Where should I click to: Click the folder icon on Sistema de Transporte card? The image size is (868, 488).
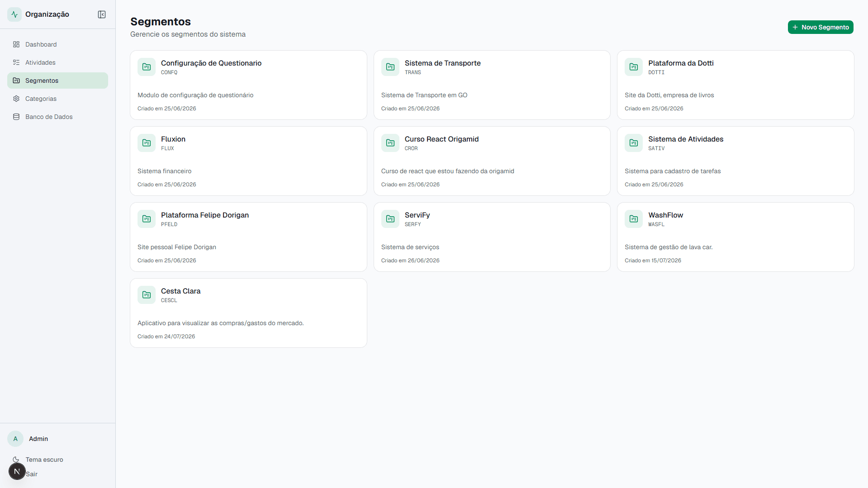[390, 67]
